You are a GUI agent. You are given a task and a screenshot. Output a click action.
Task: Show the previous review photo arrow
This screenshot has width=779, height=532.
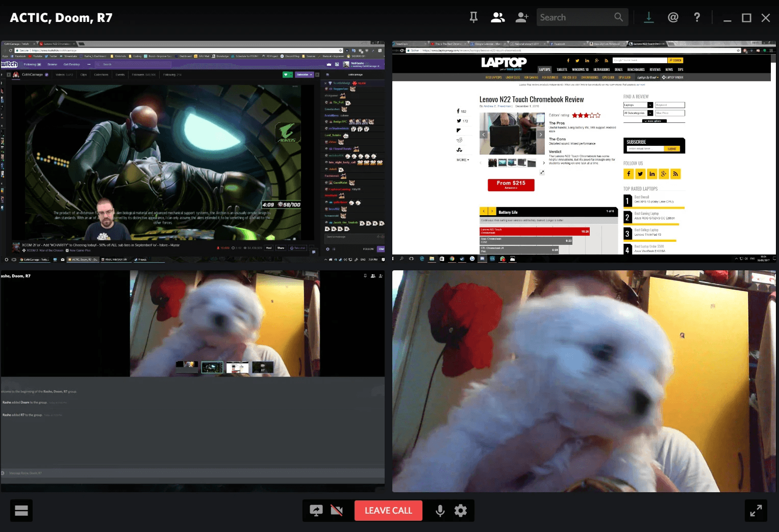click(484, 135)
